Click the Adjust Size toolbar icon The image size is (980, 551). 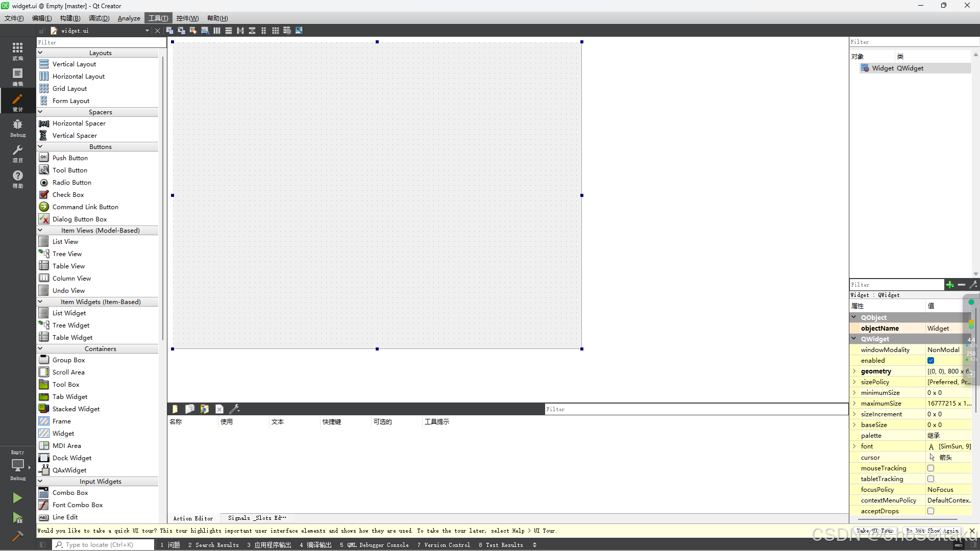[x=299, y=31]
